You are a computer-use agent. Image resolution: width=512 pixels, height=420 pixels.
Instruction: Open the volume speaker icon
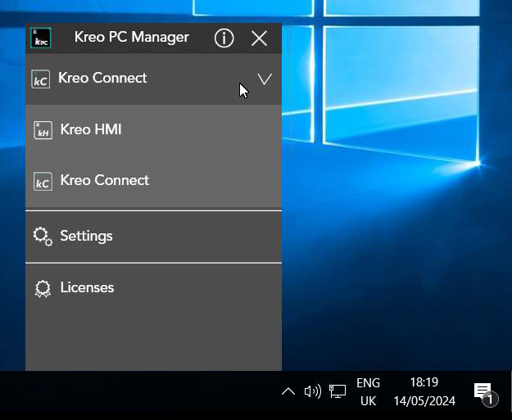[312, 391]
